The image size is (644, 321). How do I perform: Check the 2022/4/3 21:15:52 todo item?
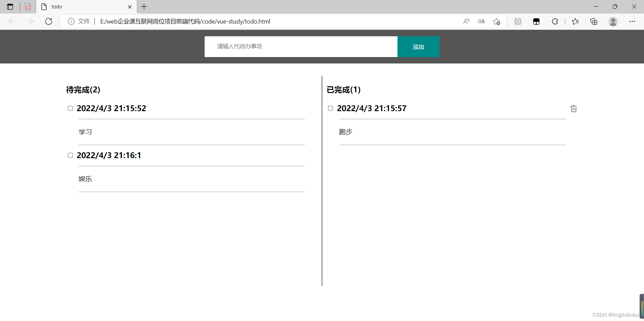(70, 108)
